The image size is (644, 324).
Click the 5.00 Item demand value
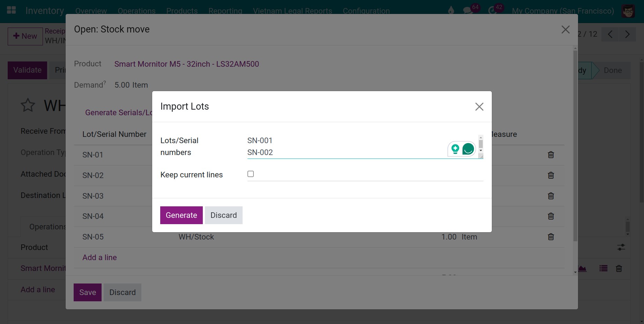pos(131,85)
